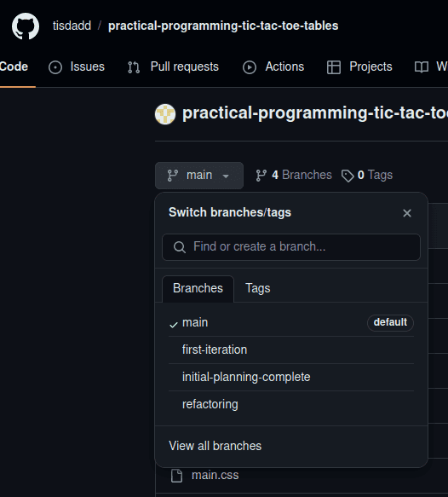This screenshot has height=497, width=448.
Task: Open tisdadd user profile link
Action: pyautogui.click(x=72, y=26)
